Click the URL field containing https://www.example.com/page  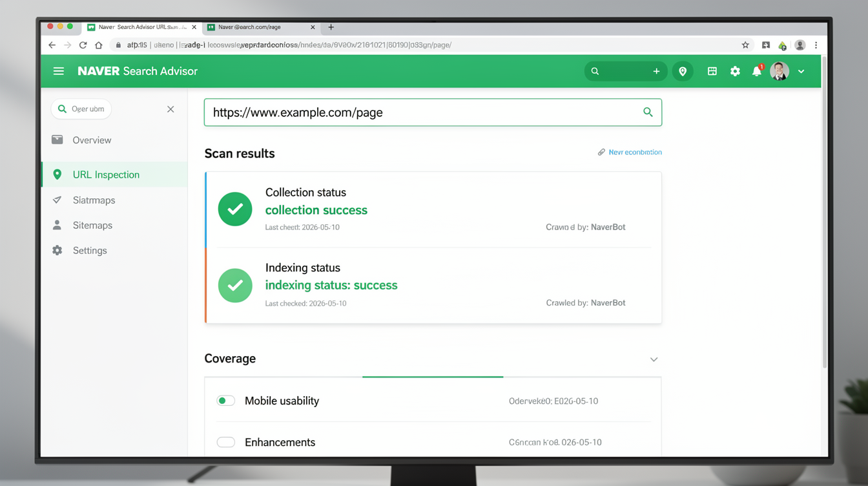tap(433, 112)
